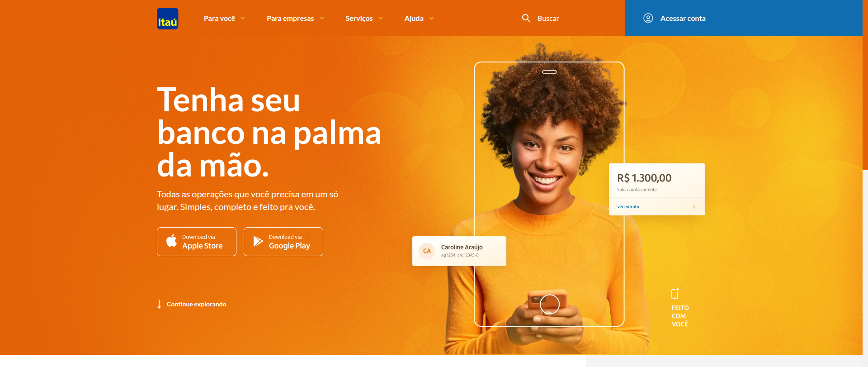The width and height of the screenshot is (868, 367).
Task: Click the arrow next to ver extrato
Action: coord(694,206)
